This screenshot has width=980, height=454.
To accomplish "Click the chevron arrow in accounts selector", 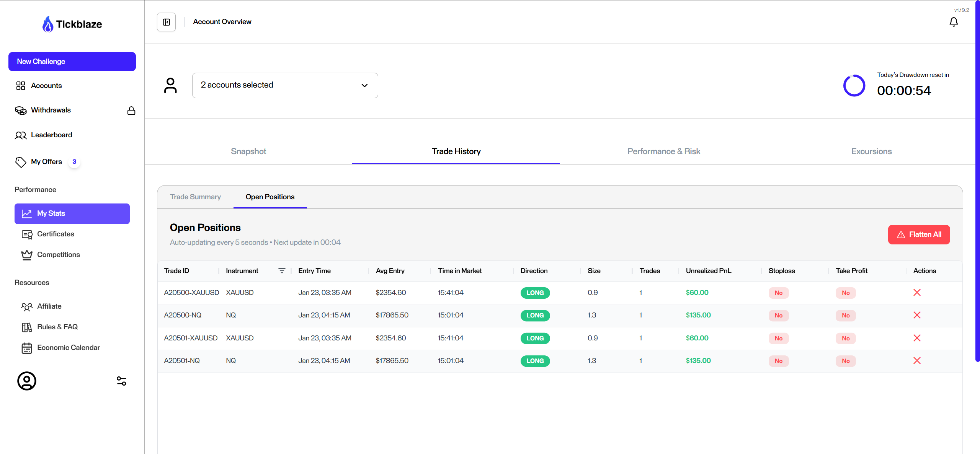I will pos(364,85).
